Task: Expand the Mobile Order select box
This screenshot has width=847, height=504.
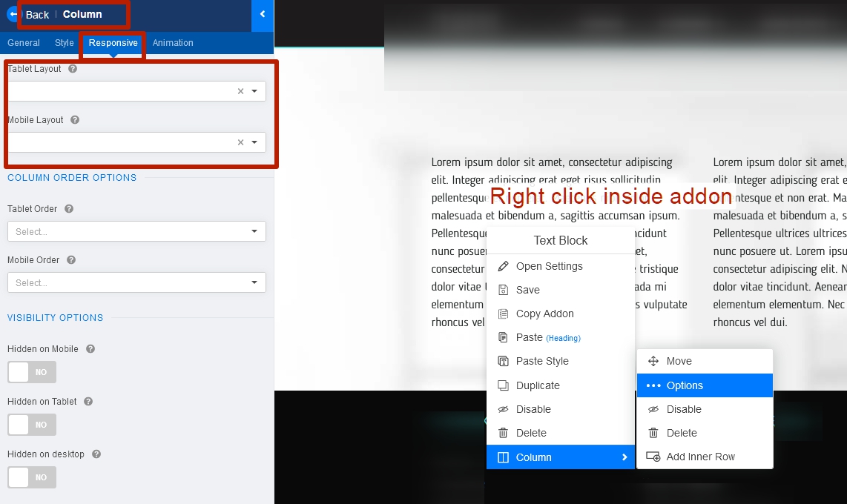Action: coord(136,282)
